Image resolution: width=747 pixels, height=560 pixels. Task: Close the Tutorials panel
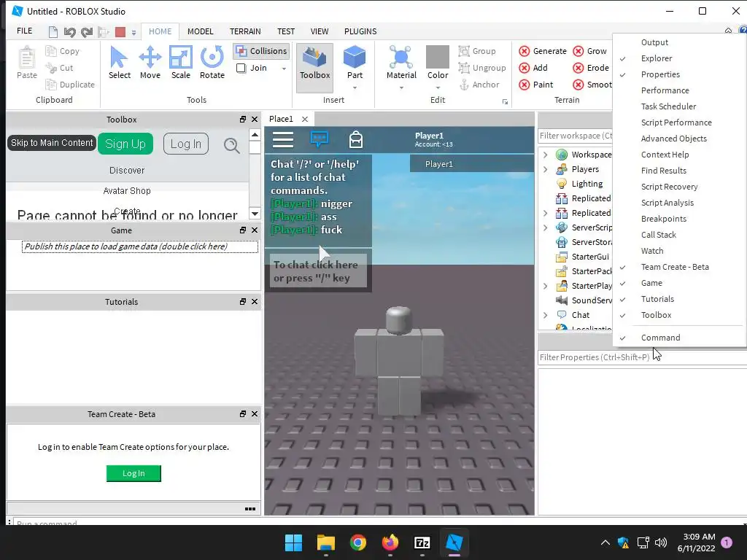click(x=255, y=301)
